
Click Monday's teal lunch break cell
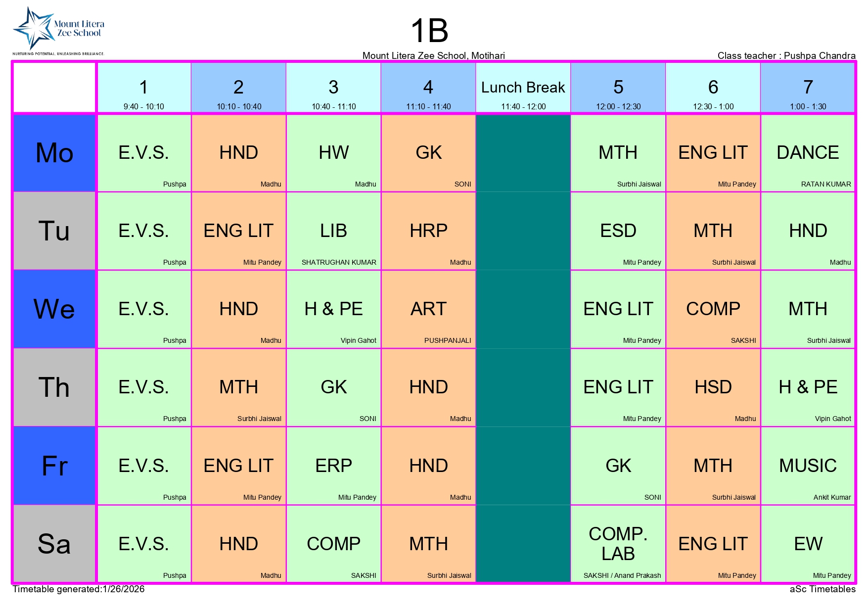[523, 153]
